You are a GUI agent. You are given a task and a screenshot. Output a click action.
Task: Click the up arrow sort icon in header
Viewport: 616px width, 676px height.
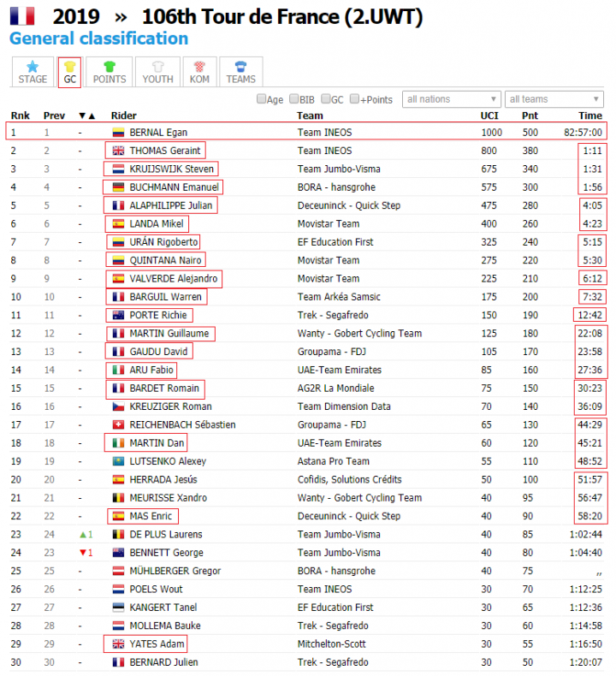[x=92, y=116]
